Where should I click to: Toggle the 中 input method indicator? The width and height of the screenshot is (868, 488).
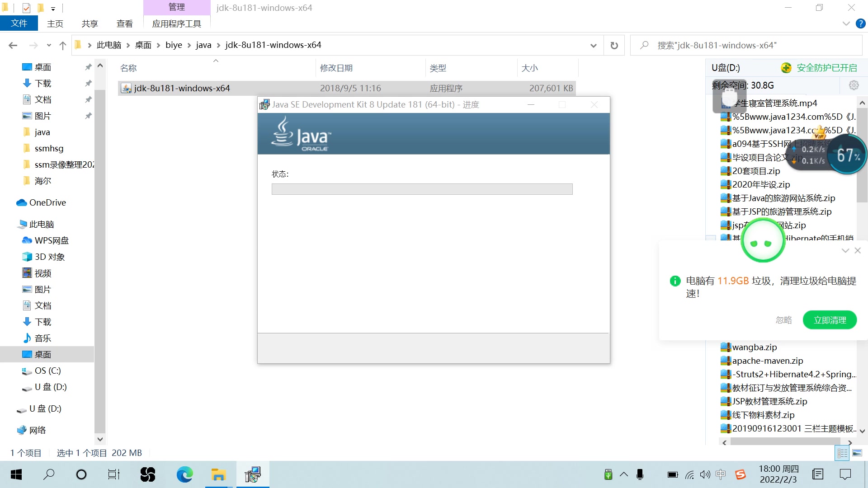pos(721,474)
